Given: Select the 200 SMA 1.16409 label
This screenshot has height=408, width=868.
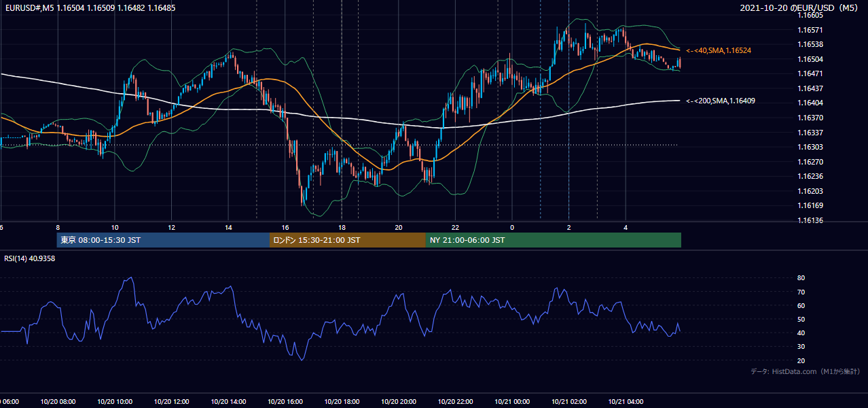Looking at the screenshot, I should tap(721, 101).
